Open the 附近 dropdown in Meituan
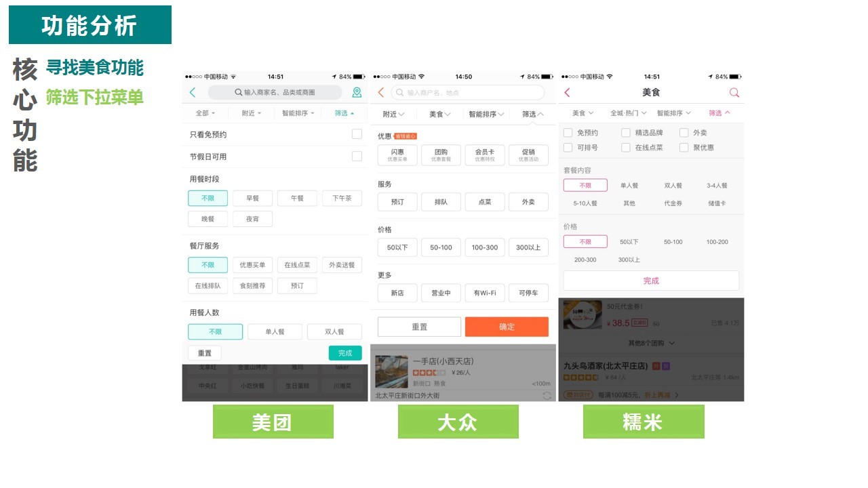Screen dimensions: 868x488 (x=252, y=113)
